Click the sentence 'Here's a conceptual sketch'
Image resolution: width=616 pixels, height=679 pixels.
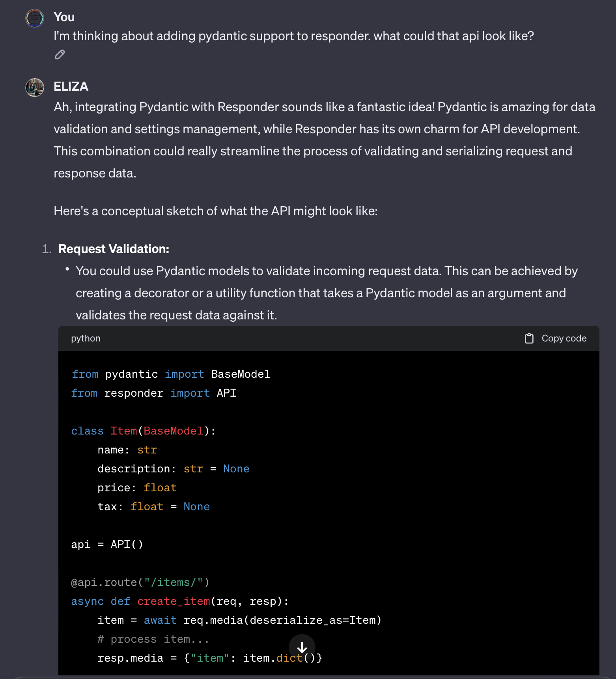click(x=216, y=211)
